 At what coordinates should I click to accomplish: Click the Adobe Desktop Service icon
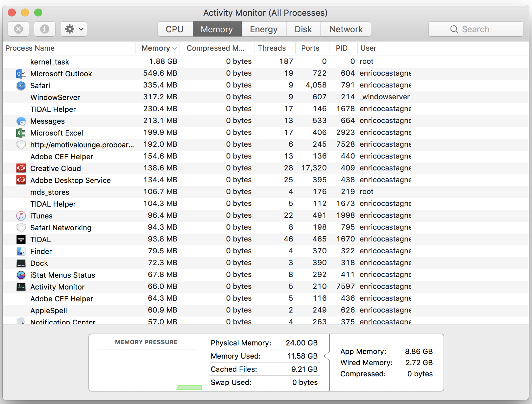[21, 180]
